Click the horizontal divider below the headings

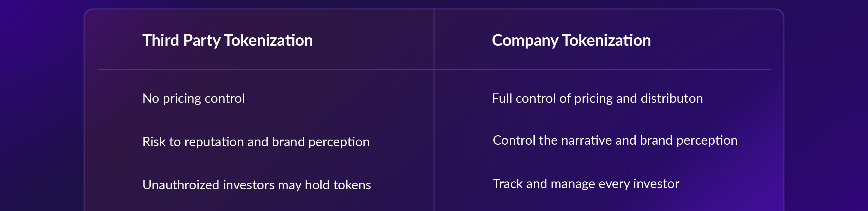click(269, 70)
